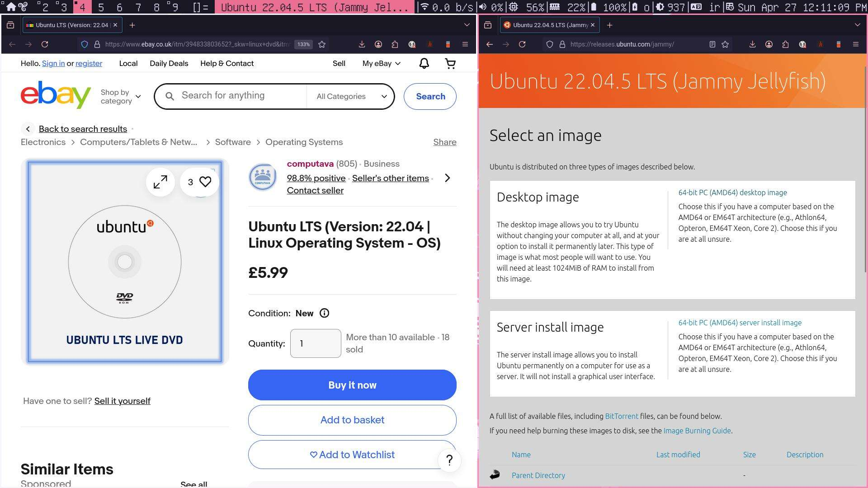Bookmark the eBay page with star

[x=322, y=44]
